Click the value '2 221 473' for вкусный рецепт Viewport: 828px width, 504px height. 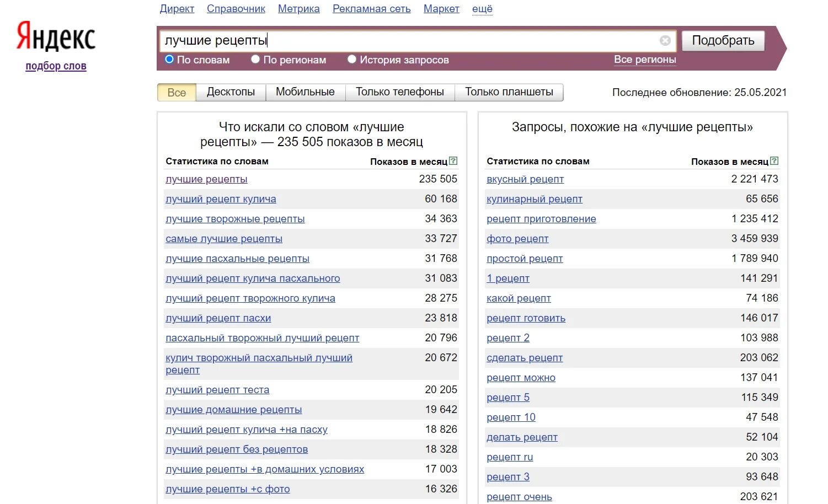pyautogui.click(x=755, y=179)
